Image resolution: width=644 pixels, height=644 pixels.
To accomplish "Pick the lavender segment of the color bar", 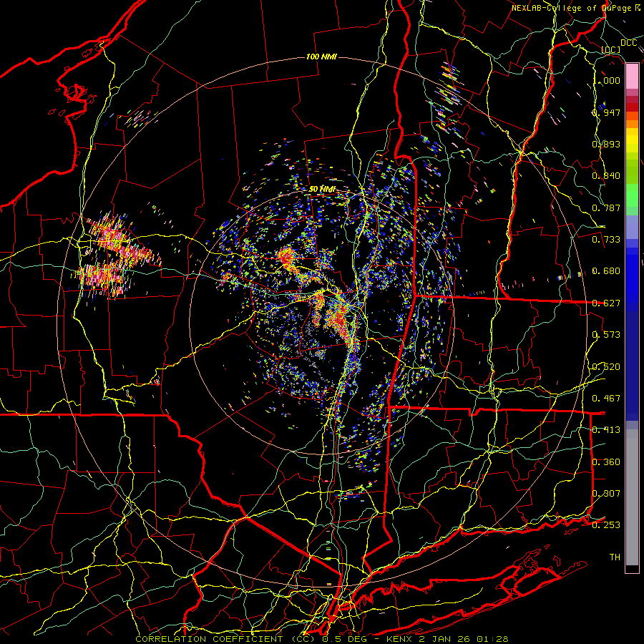I will [632, 227].
